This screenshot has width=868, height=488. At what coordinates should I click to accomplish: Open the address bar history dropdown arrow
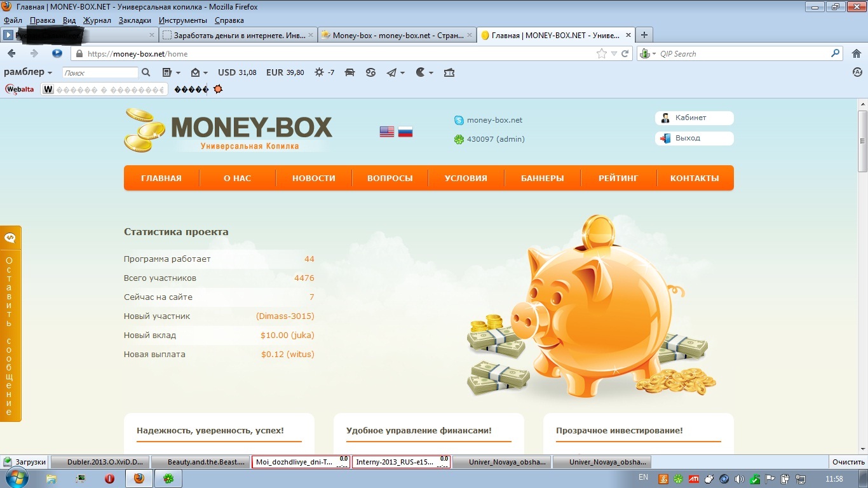614,54
